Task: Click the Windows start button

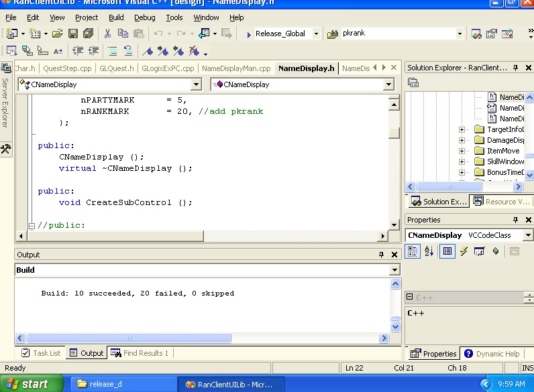Action: pyautogui.click(x=32, y=384)
